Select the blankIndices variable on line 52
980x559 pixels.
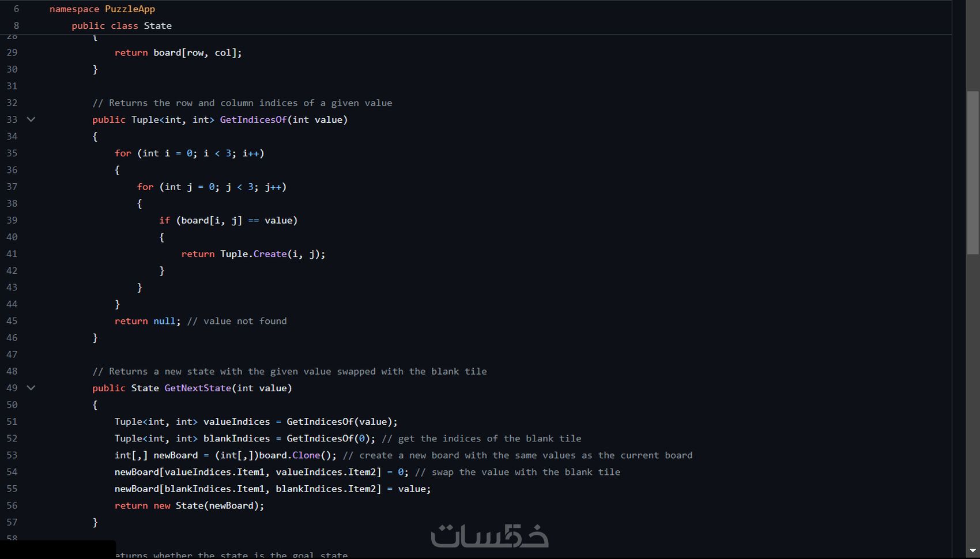(236, 439)
